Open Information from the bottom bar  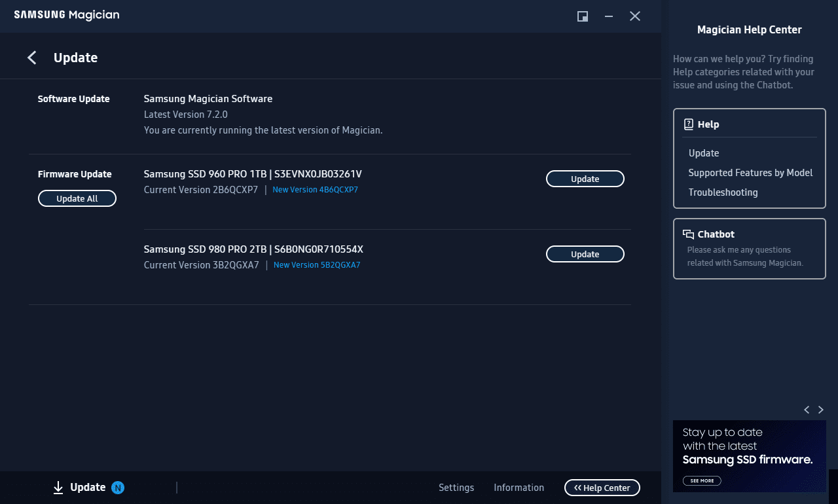[519, 487]
